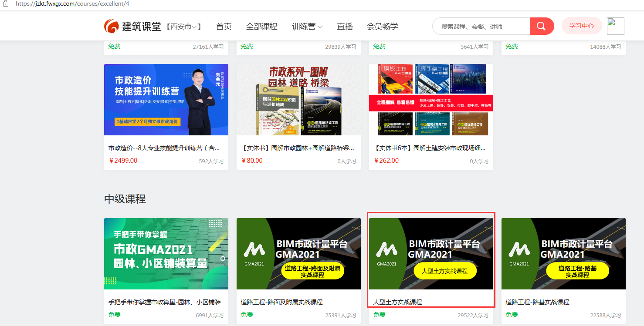644x326 pixels.
Task: Click the user avatar image placeholder
Action: point(616,26)
